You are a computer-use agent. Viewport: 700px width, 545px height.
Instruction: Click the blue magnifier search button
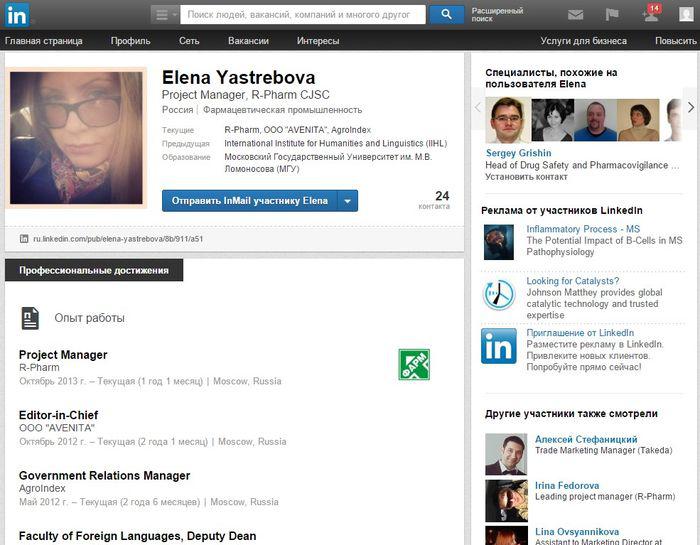[446, 15]
